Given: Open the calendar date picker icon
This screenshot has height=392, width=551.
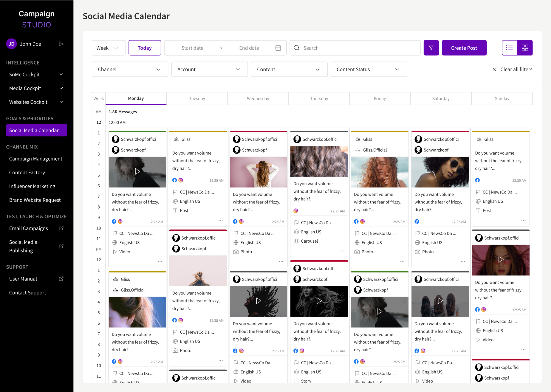Looking at the screenshot, I should click(278, 48).
